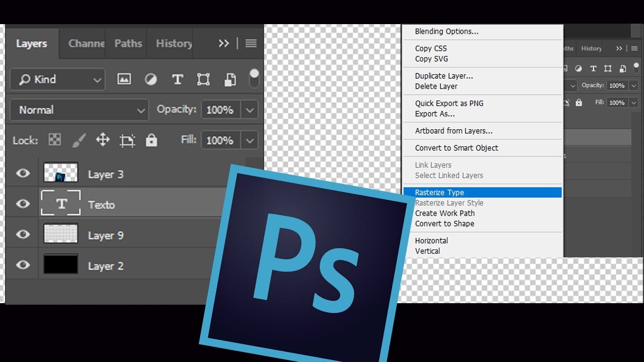
Task: Open the large Layers panel hamburger menu
Action: pos(251,44)
